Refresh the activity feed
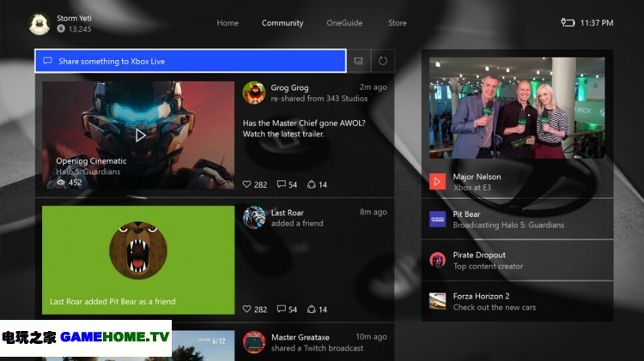The width and height of the screenshot is (644, 361). tap(383, 61)
